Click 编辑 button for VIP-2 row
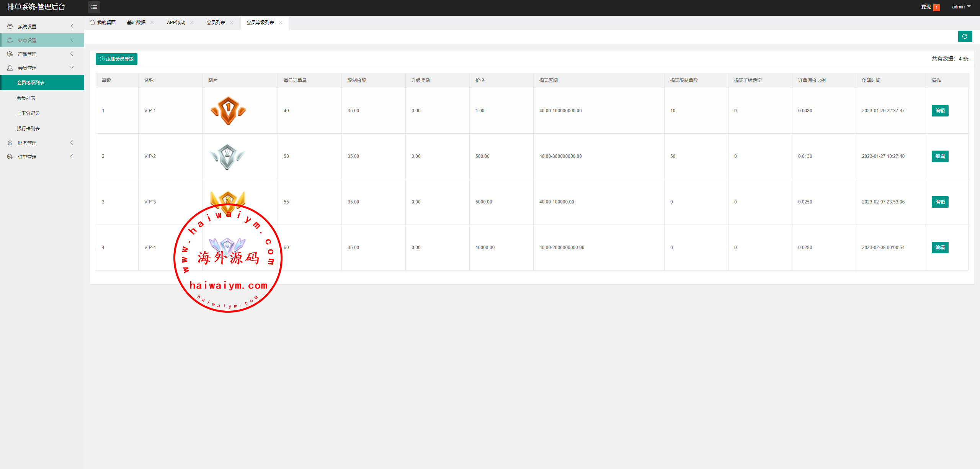The height and width of the screenshot is (469, 980). 940,156
